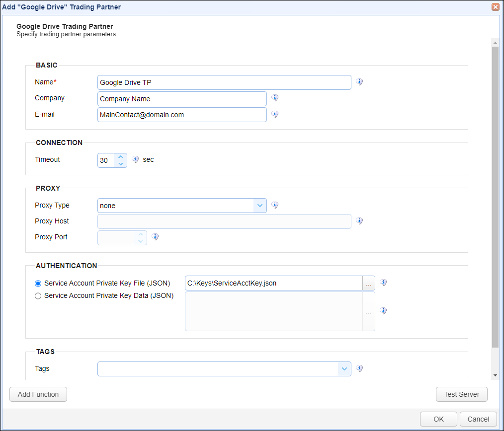Screen dimensions: 504x431
Task: Click the key file path input field
Action: click(274, 283)
